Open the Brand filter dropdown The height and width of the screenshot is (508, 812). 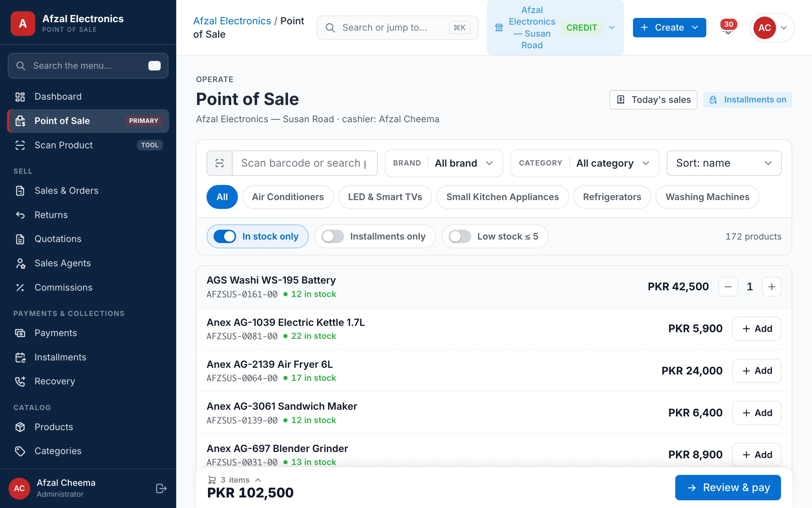pyautogui.click(x=444, y=163)
